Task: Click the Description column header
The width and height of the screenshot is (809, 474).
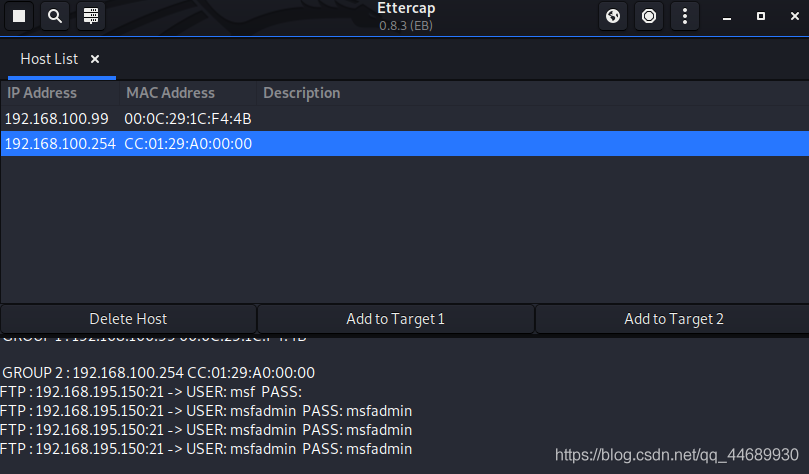Action: tap(301, 93)
